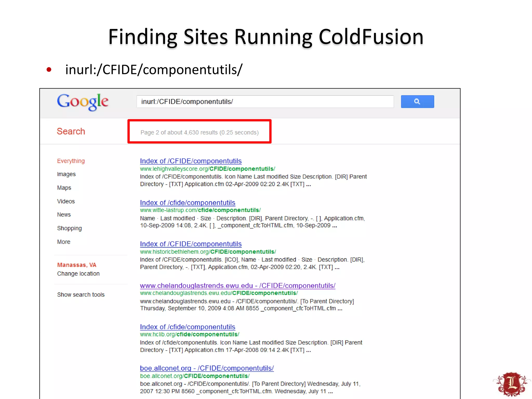Viewport: 532px width, 399px height.
Task: Switch to Shopping results
Action: tap(69, 228)
